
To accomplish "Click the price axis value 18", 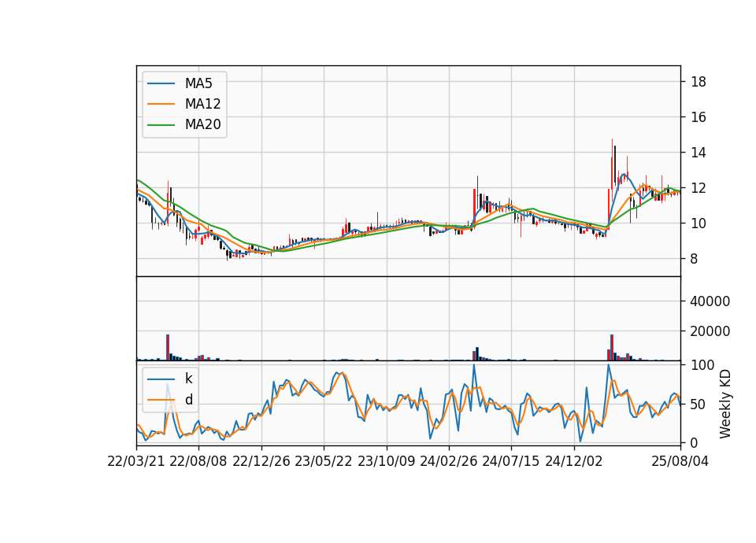I will coord(699,82).
